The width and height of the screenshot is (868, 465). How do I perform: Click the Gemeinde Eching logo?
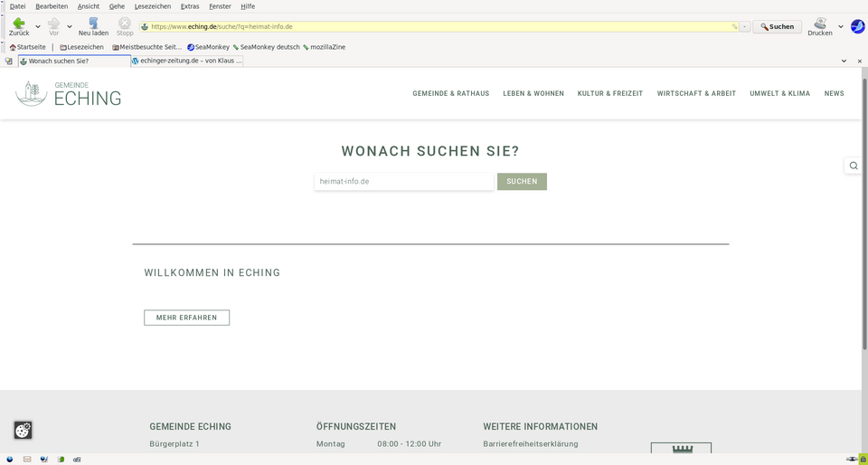[69, 93]
